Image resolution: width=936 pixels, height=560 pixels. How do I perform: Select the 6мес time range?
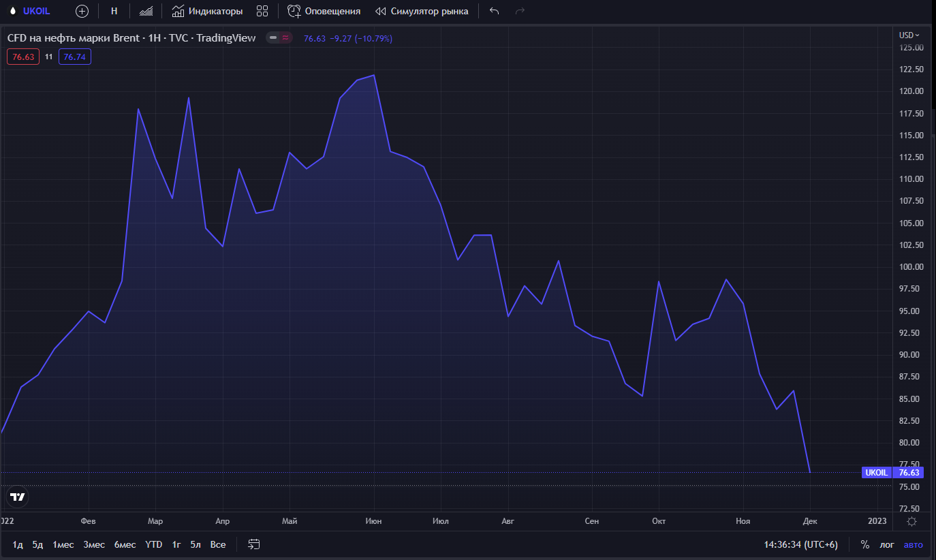click(x=125, y=545)
